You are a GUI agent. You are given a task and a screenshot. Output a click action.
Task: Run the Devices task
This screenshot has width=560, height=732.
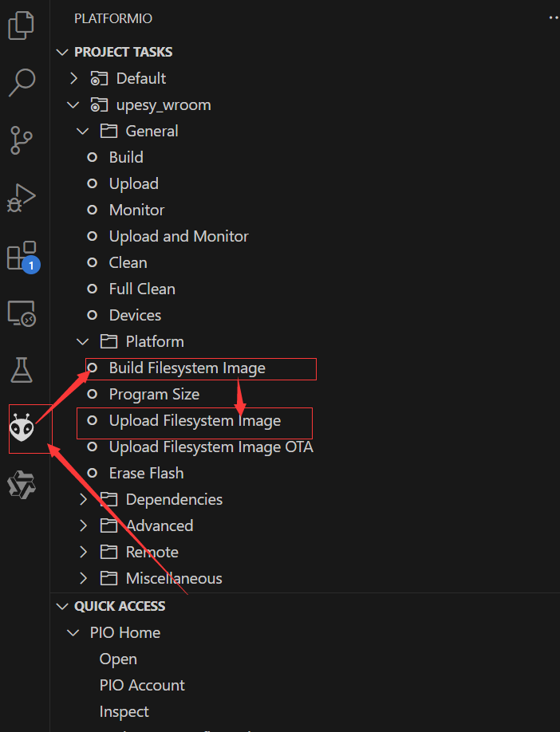pos(135,316)
